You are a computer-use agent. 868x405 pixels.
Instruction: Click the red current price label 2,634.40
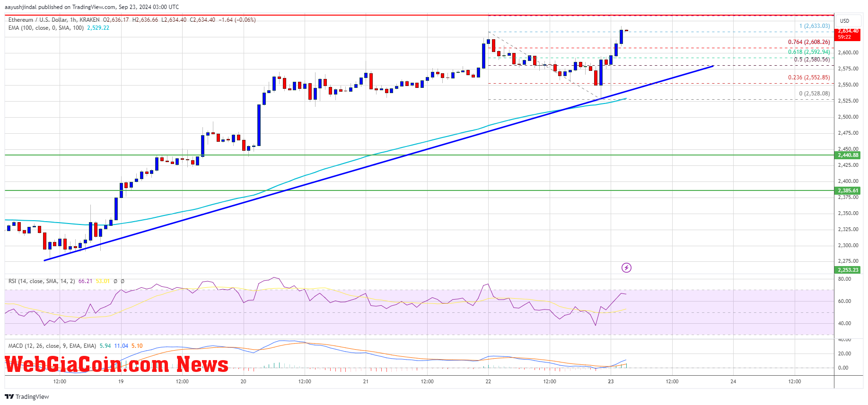[x=848, y=31]
